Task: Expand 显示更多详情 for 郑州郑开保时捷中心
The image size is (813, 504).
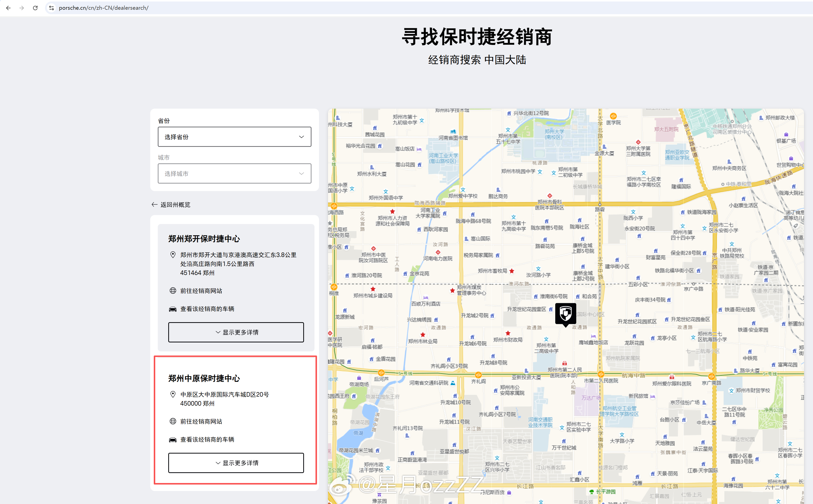Action: 236,332
